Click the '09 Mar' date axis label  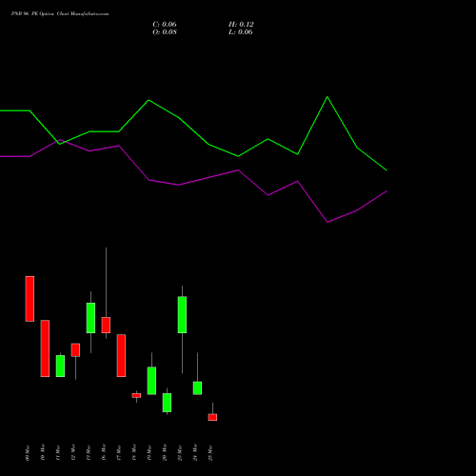[28, 452]
